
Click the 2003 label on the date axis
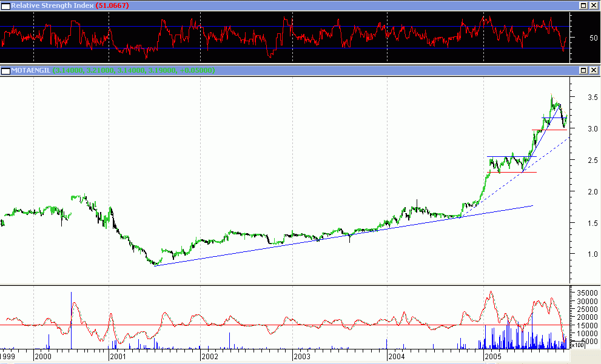pos(301,358)
